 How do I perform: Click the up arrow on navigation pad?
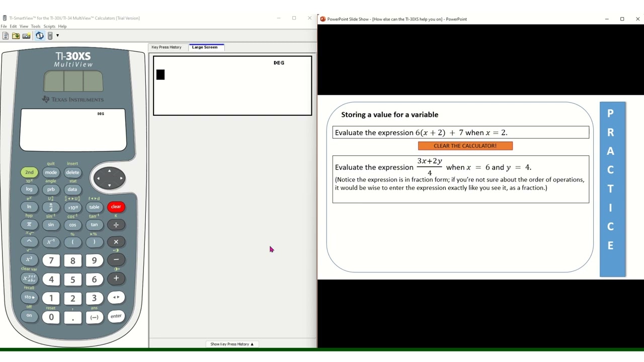click(x=109, y=171)
